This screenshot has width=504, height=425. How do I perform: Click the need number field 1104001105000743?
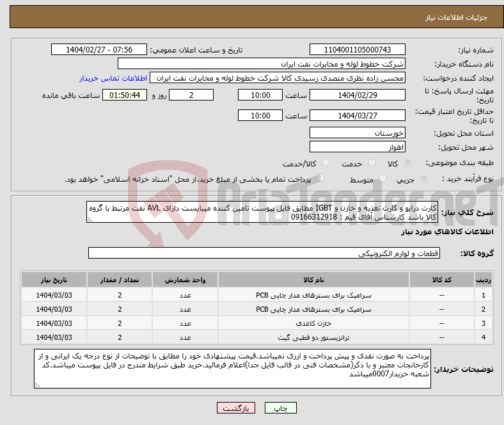(357, 49)
